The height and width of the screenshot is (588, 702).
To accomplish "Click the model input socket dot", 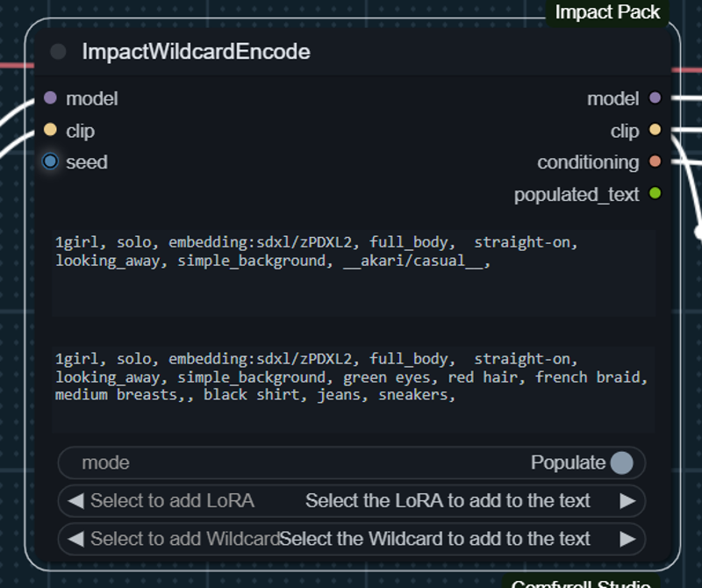I will 50,97.
